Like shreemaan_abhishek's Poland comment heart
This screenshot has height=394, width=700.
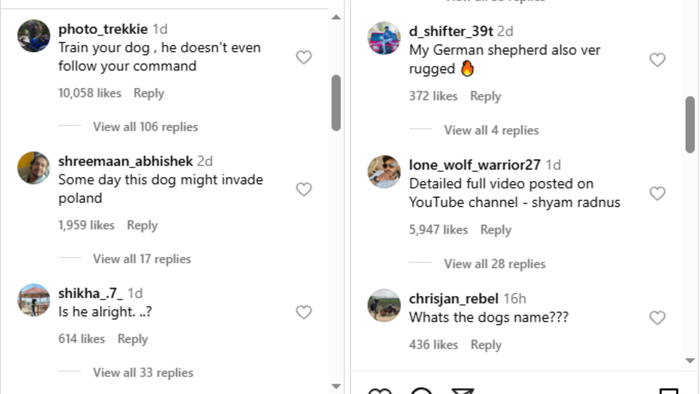pyautogui.click(x=304, y=189)
